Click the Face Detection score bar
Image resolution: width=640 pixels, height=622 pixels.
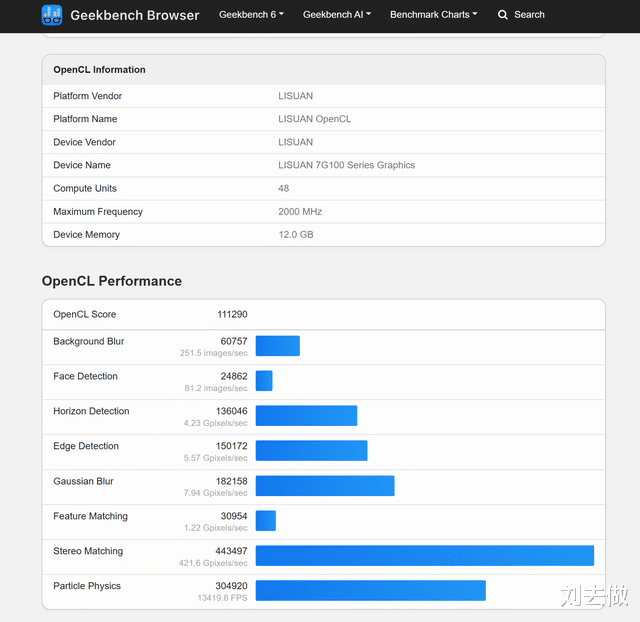click(x=264, y=381)
